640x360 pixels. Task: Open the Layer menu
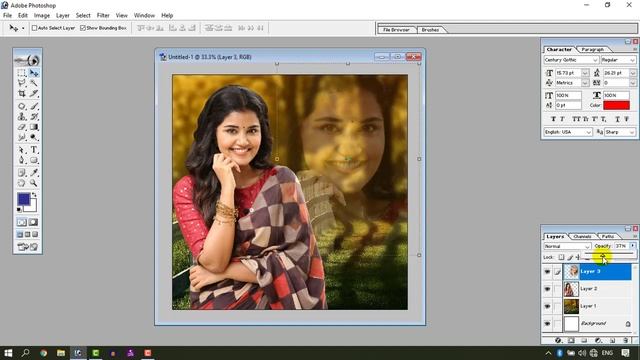[62, 16]
